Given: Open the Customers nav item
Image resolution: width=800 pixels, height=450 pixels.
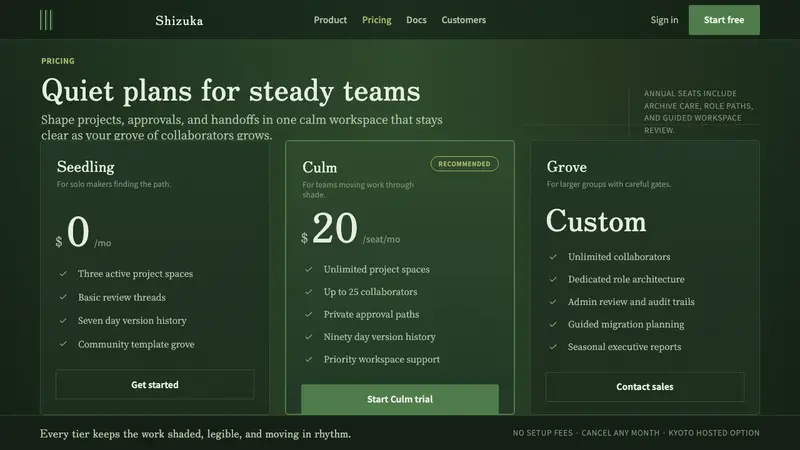Looking at the screenshot, I should coord(463,20).
